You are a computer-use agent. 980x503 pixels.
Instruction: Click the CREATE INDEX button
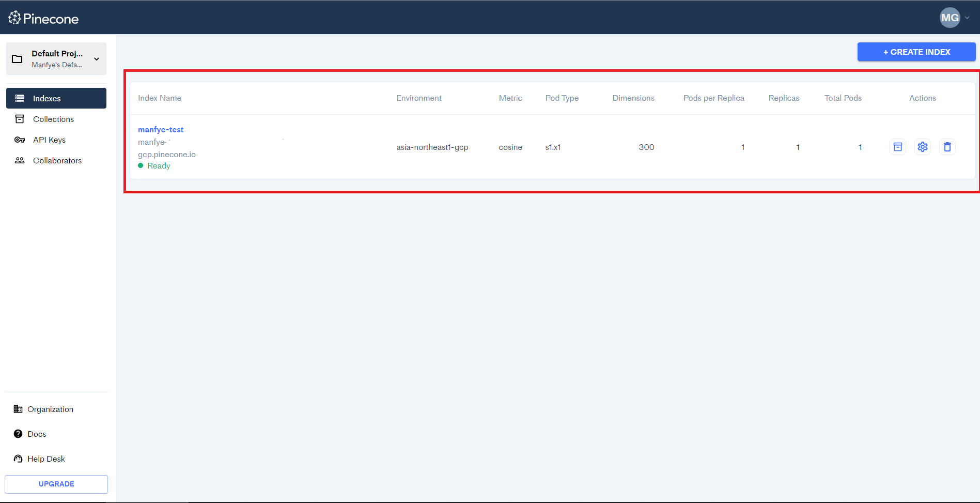916,52
